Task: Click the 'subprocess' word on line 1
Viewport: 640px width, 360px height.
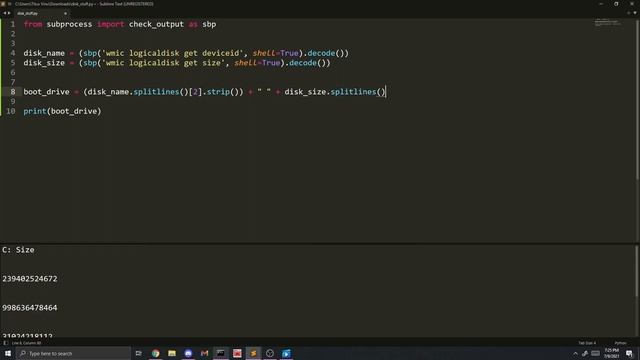Action: point(69,24)
